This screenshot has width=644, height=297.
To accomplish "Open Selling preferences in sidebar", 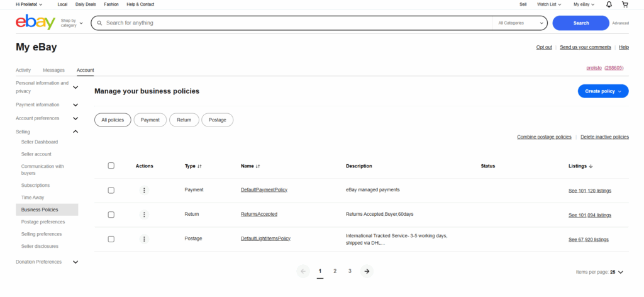I will pos(42,234).
